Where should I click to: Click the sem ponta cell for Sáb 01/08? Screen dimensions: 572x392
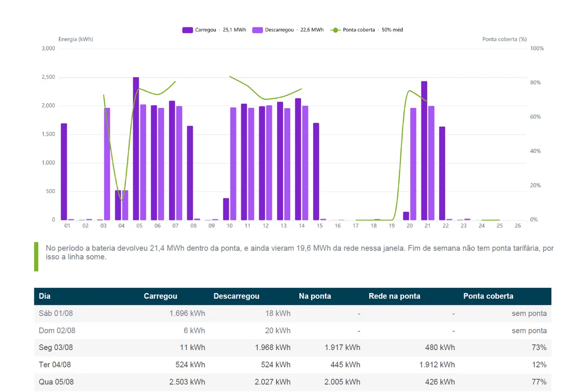pyautogui.click(x=529, y=313)
